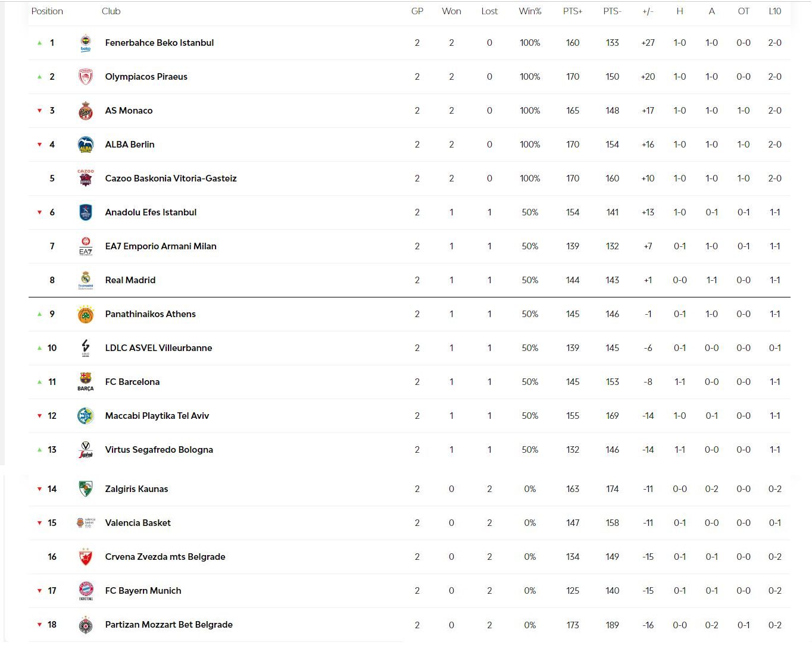Sort standings by Win% column header
The width and height of the screenshot is (812, 658).
[x=530, y=11]
